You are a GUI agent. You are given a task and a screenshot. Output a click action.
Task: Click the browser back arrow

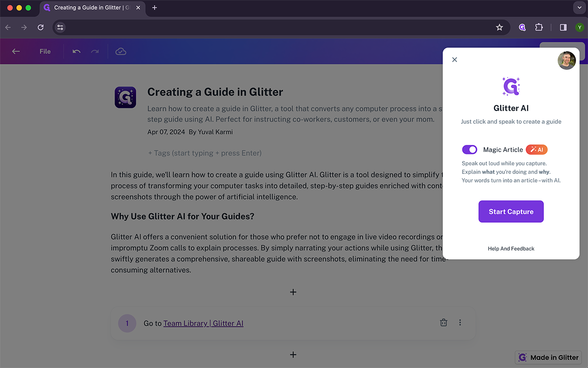point(8,28)
